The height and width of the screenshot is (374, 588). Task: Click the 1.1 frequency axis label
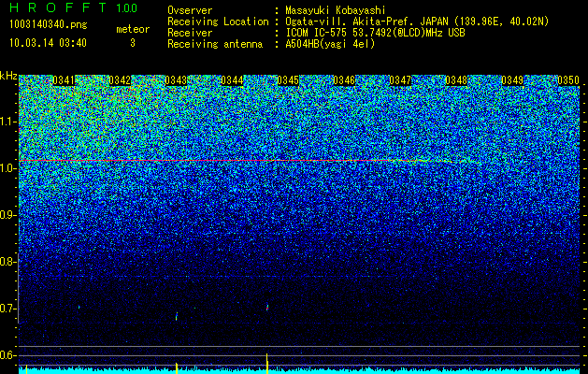7,122
